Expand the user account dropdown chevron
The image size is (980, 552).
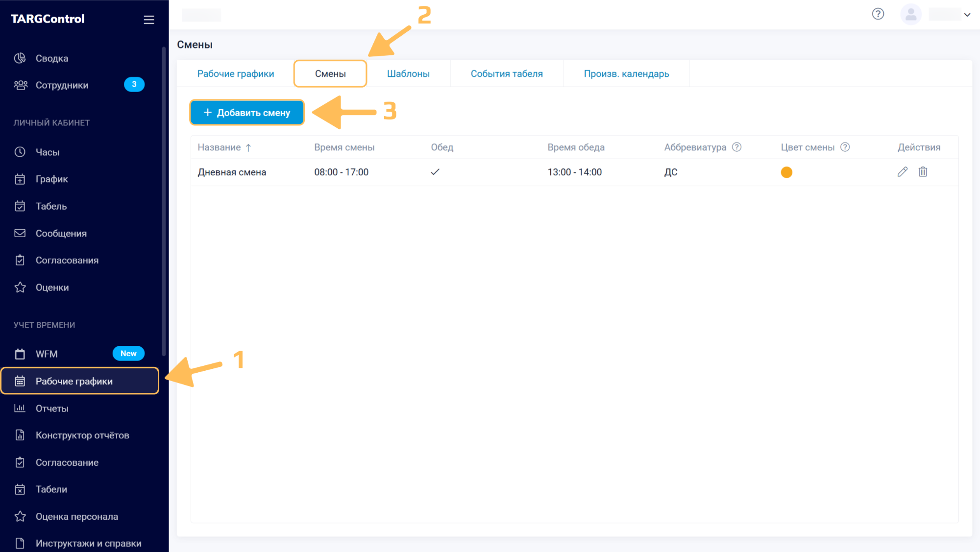pos(967,15)
